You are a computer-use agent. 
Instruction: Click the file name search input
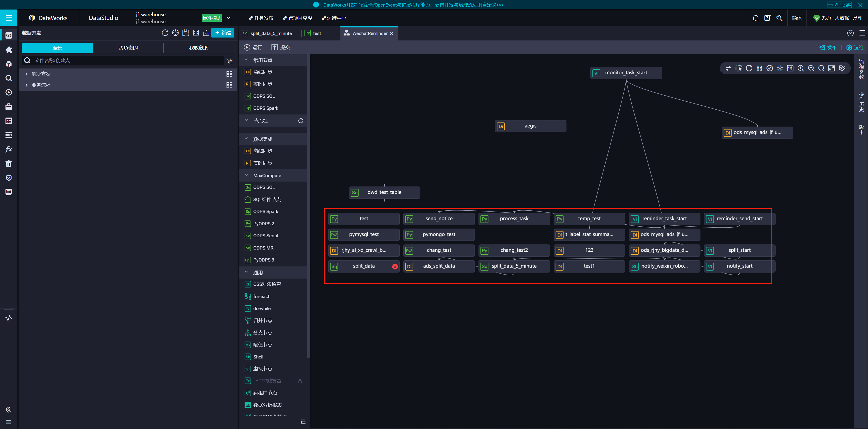tap(123, 60)
